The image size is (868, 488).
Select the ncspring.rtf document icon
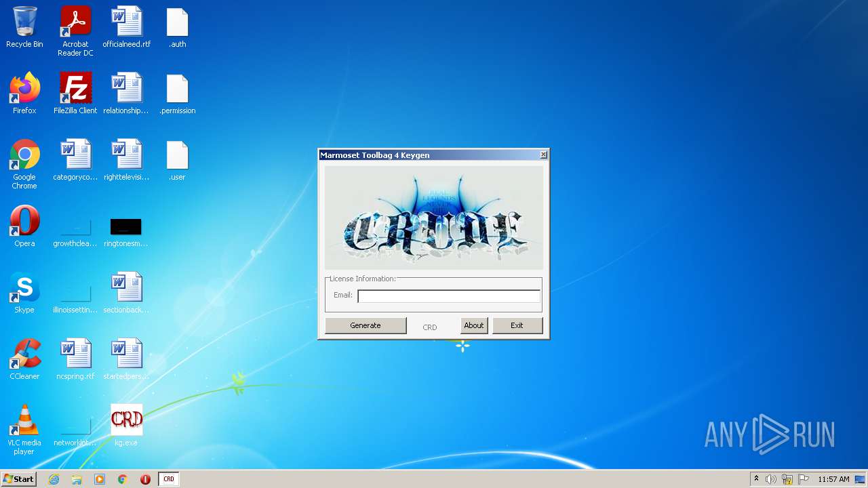click(x=75, y=359)
